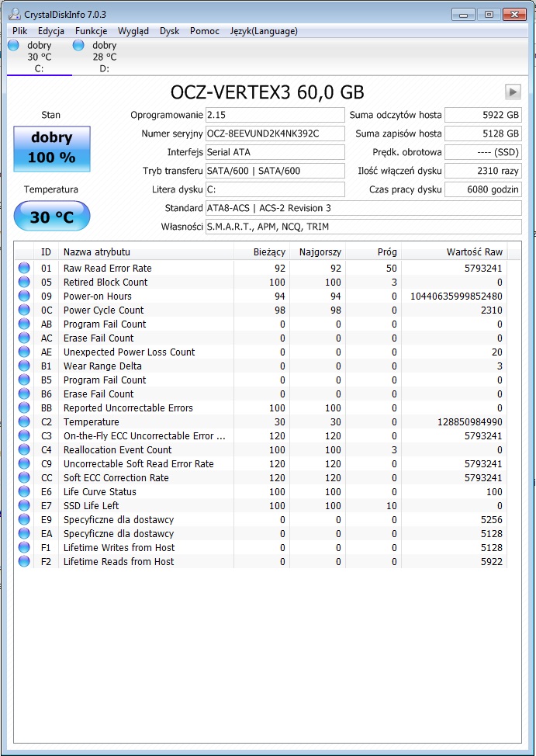Click status icon for Lifetime Reads from Host

(x=24, y=562)
